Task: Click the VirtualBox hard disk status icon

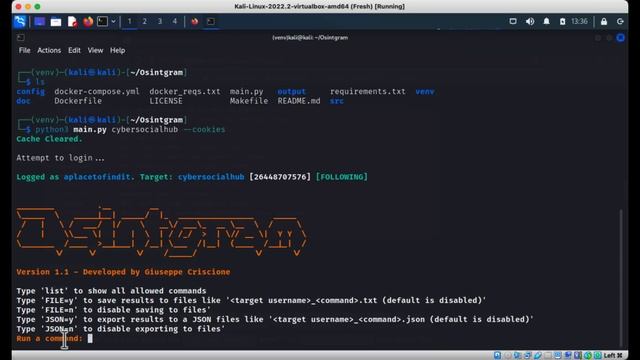Action: point(497,356)
